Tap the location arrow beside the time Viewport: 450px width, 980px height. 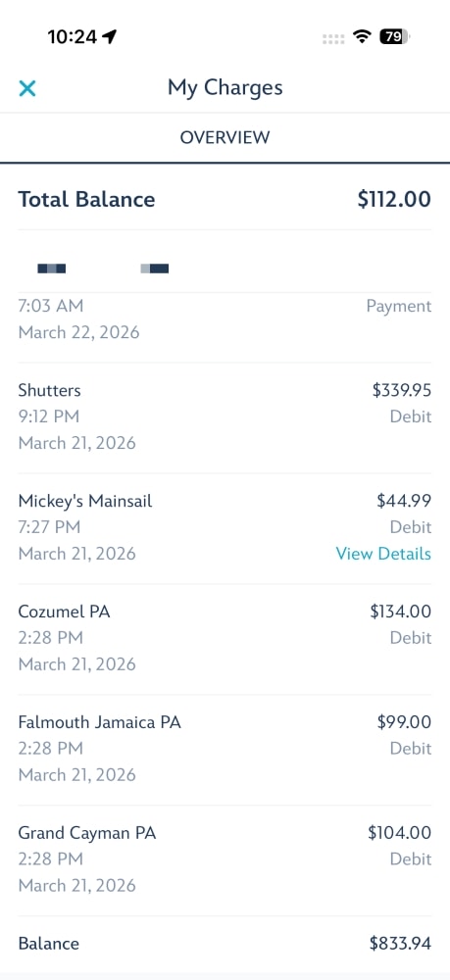110,37
